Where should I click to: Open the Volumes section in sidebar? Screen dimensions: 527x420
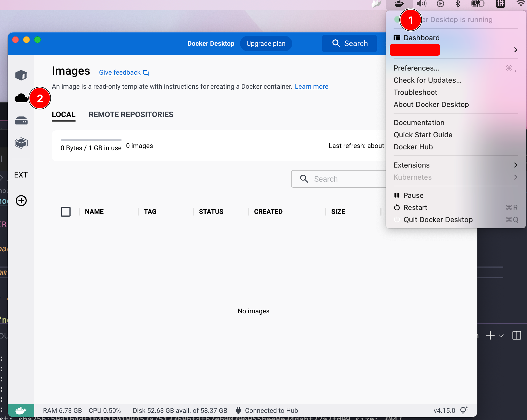click(21, 121)
